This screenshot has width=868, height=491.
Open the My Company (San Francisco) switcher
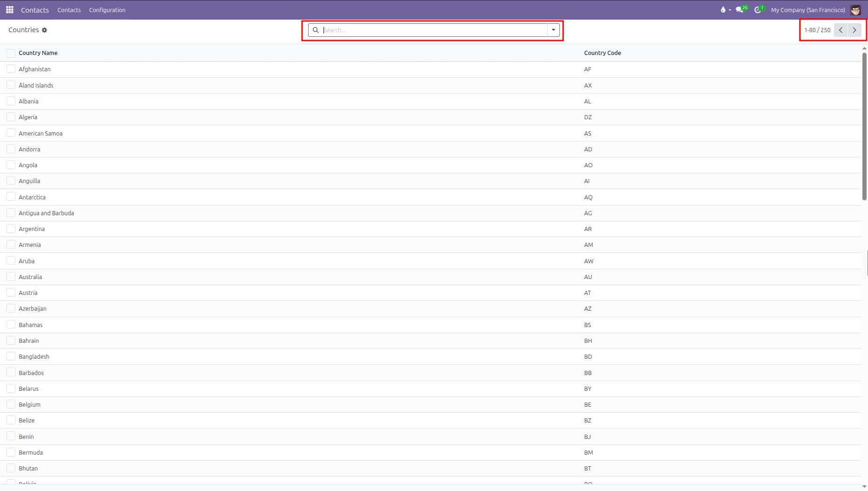click(808, 10)
